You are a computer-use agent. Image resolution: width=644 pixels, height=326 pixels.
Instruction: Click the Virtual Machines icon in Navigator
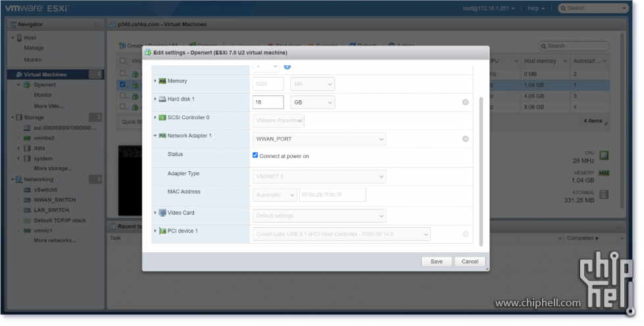[19, 74]
